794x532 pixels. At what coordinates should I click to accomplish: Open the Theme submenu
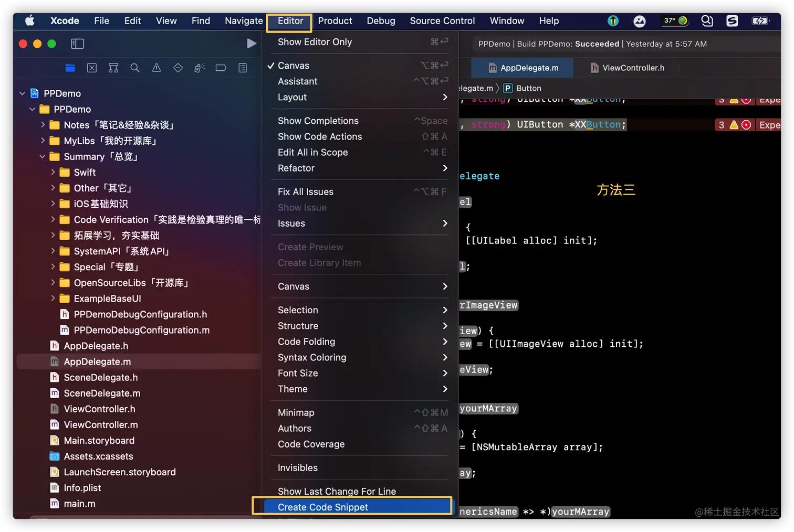[359, 389]
